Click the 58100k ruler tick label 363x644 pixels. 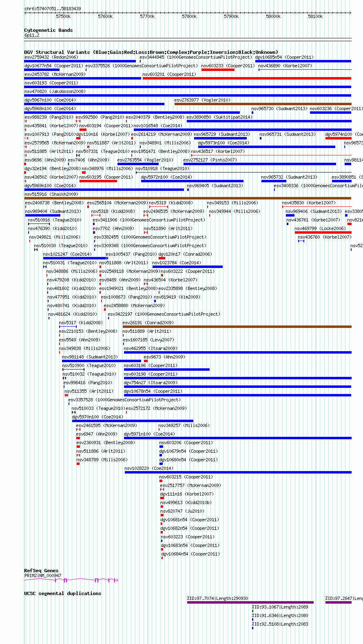(315, 16)
